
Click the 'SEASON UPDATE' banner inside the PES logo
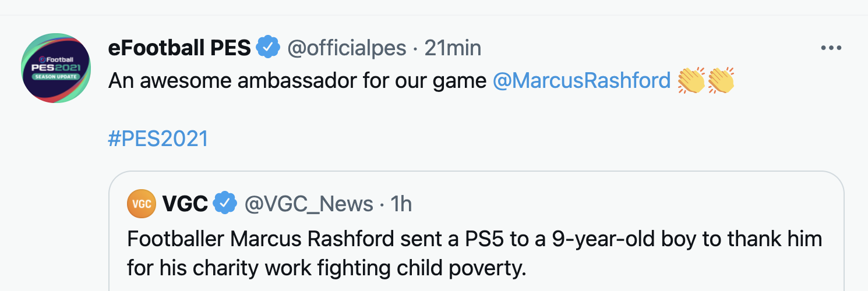[x=56, y=76]
